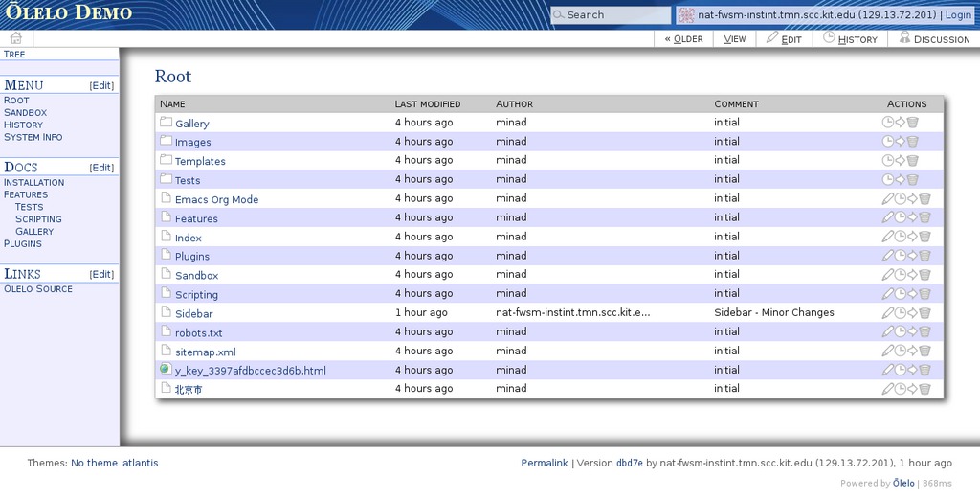Click the move arrow icon for Images folder

coord(900,142)
